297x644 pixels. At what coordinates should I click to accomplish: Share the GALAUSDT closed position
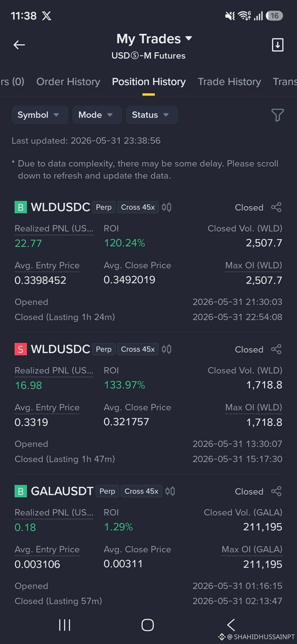[276, 491]
